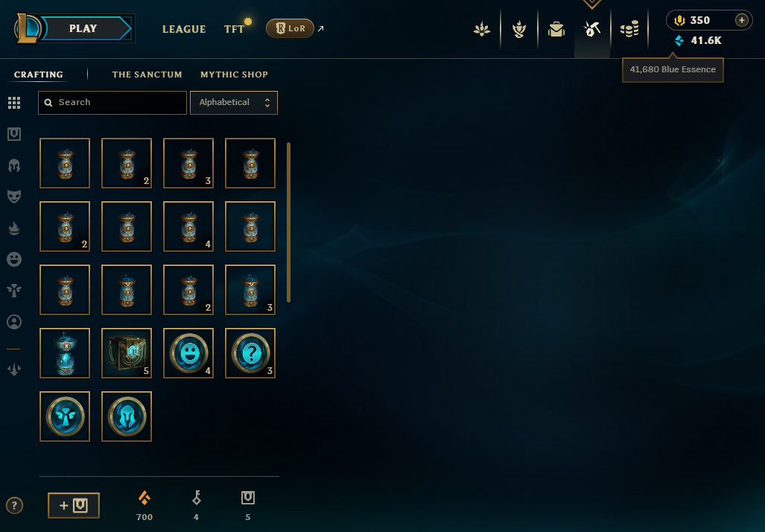This screenshot has height=532, width=765.
Task: Click the add chest purchase button
Action: [74, 505]
